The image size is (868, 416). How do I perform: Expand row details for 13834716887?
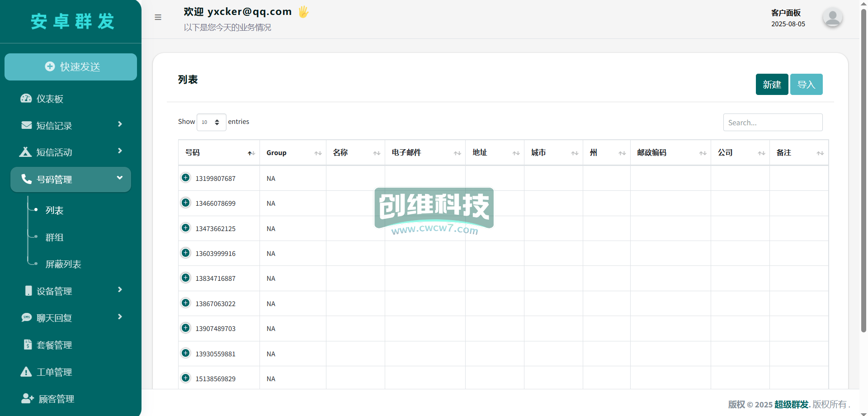pos(185,278)
